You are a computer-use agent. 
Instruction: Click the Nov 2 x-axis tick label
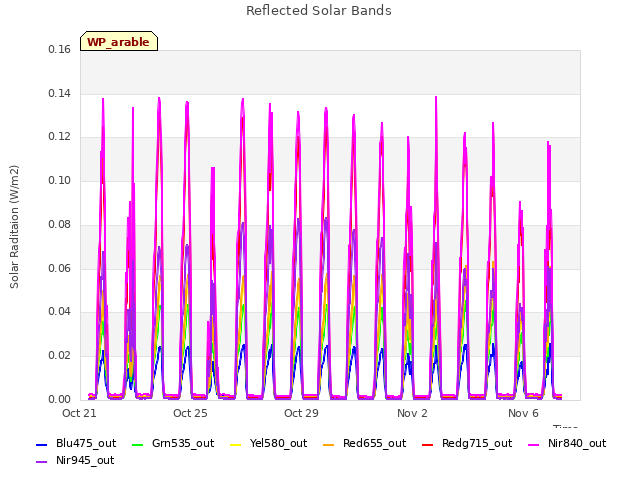point(412,413)
